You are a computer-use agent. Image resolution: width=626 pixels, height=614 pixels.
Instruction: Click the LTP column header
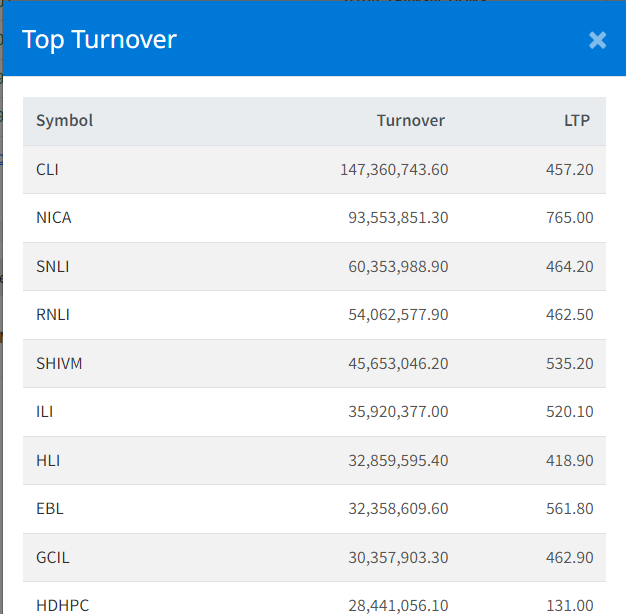[577, 121]
